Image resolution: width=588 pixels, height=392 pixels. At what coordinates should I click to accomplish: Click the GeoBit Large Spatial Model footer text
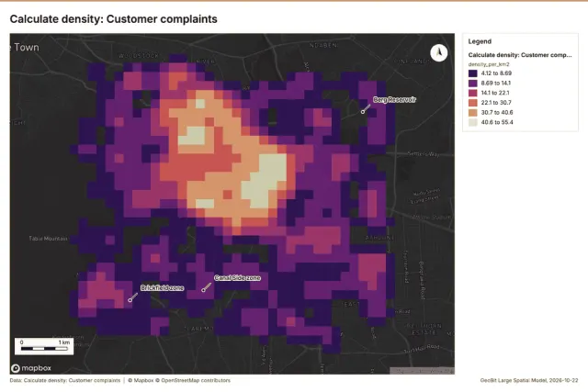[x=529, y=380]
